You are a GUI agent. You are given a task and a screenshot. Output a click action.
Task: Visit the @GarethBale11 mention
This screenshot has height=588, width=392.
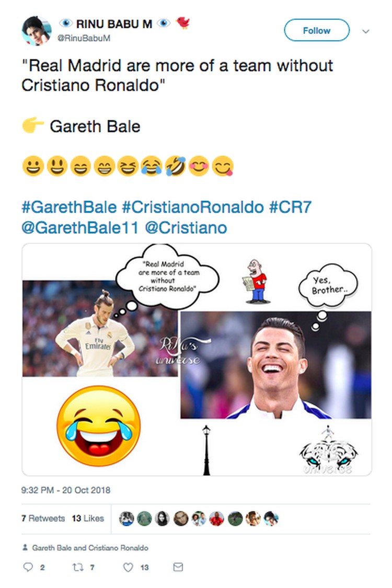(80, 228)
